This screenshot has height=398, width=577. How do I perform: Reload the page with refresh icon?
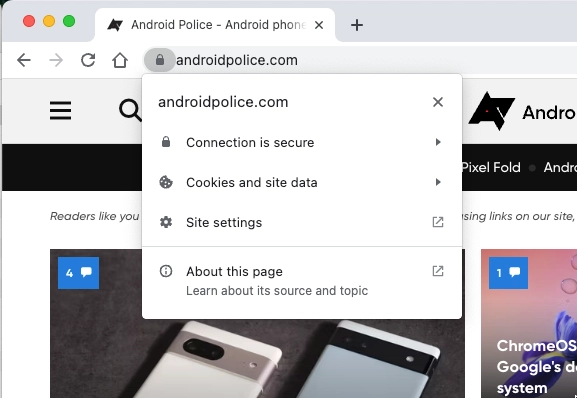click(x=88, y=60)
